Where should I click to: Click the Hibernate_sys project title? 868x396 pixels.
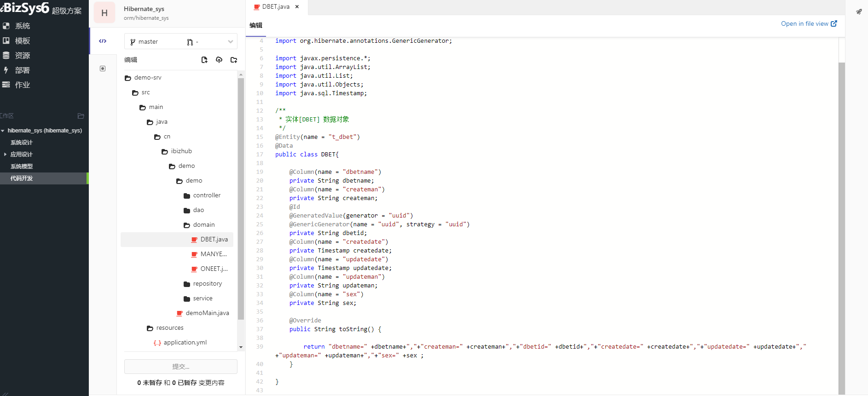click(144, 9)
